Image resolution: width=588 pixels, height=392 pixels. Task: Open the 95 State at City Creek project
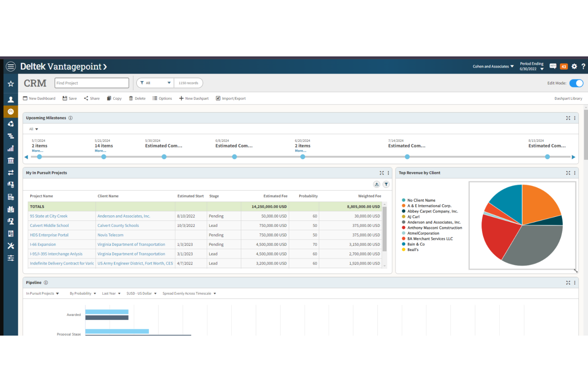(48, 216)
